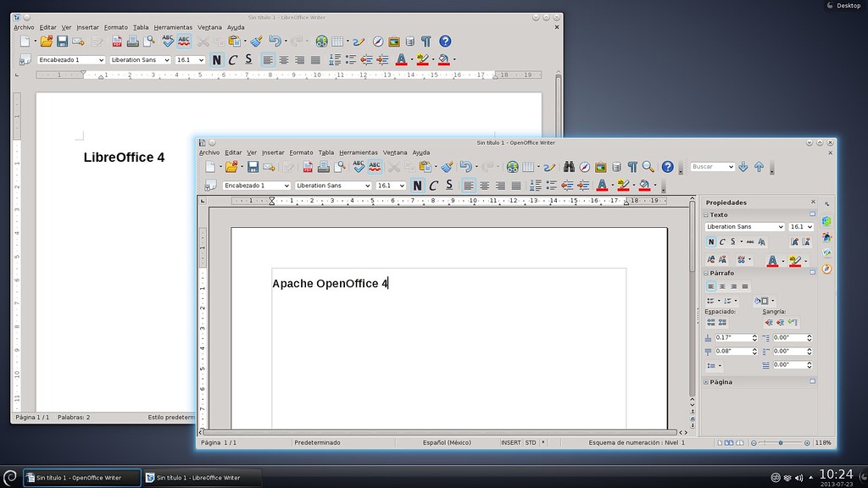Screen dimensions: 868x488
Task: Click Save icon in OpenOffice Writer toolbar
Action: pyautogui.click(x=253, y=167)
